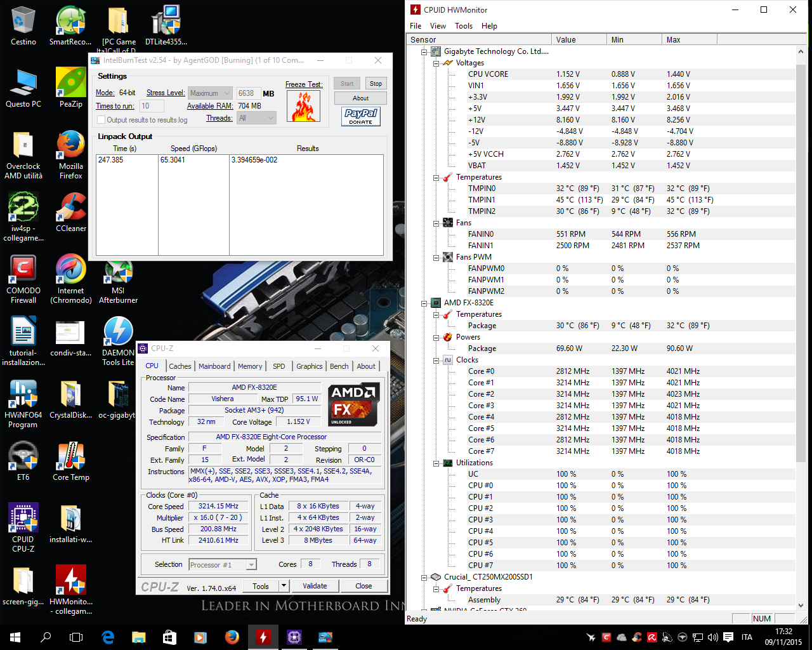Open the Selection 'Processor #1' dropdown in CPU-Z
Viewport: 812px width, 650px height.
click(x=222, y=564)
